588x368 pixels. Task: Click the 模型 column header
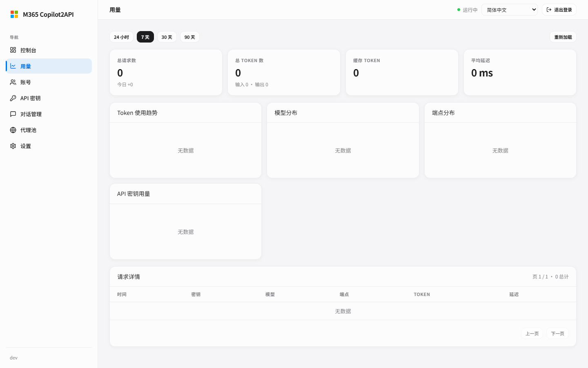coord(270,294)
